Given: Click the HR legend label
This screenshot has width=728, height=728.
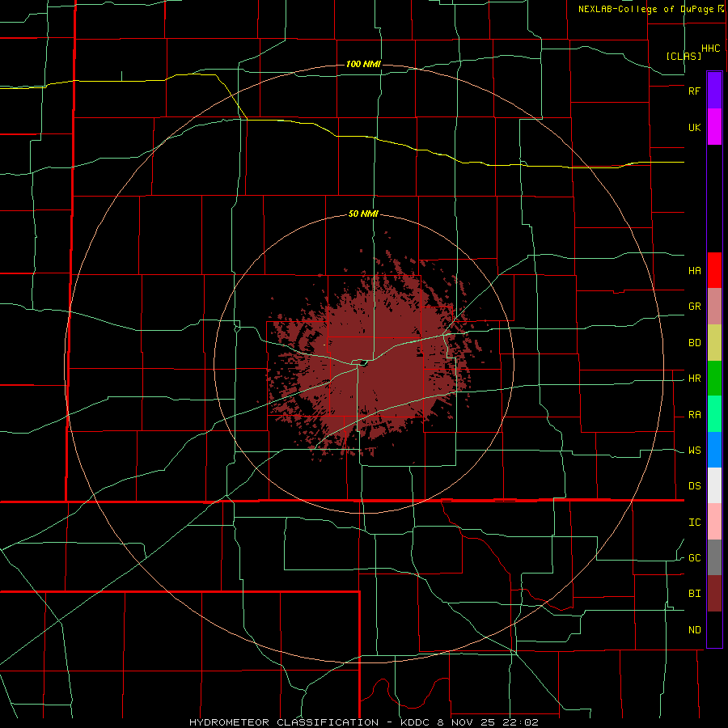Looking at the screenshot, I should pyautogui.click(x=694, y=379).
